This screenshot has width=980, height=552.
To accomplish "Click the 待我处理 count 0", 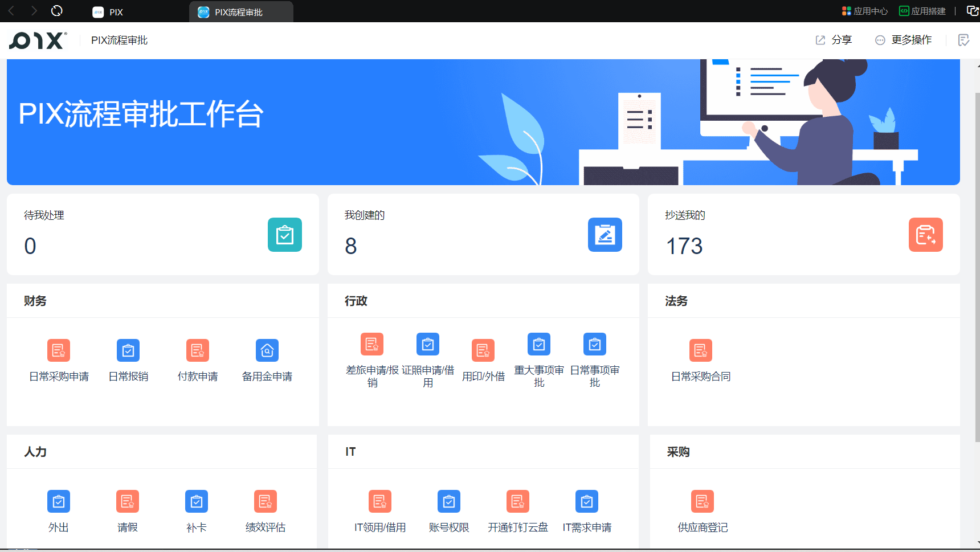I will (30, 246).
